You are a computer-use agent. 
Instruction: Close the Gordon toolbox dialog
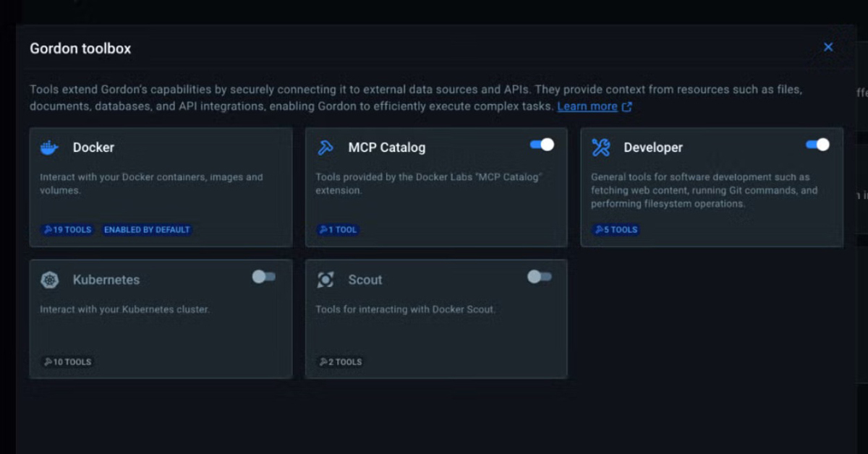point(828,47)
